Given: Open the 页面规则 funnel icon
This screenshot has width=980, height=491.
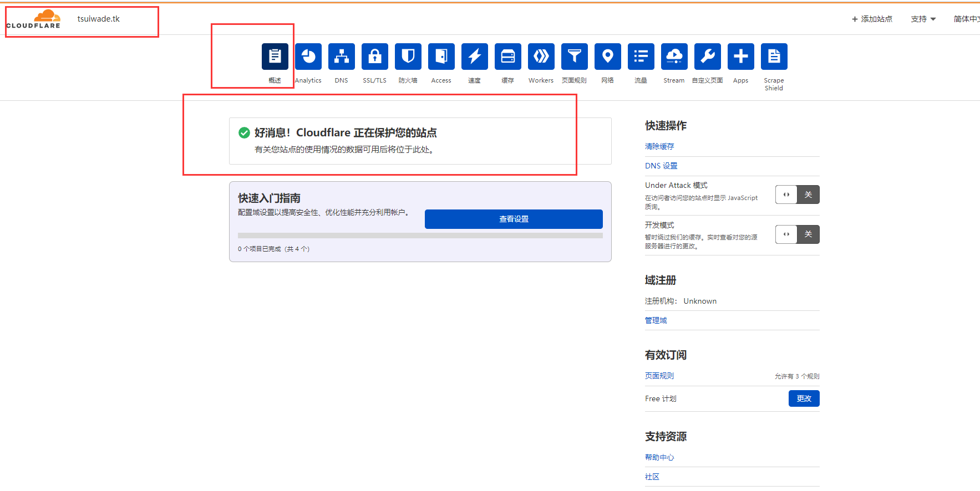Looking at the screenshot, I should point(575,57).
